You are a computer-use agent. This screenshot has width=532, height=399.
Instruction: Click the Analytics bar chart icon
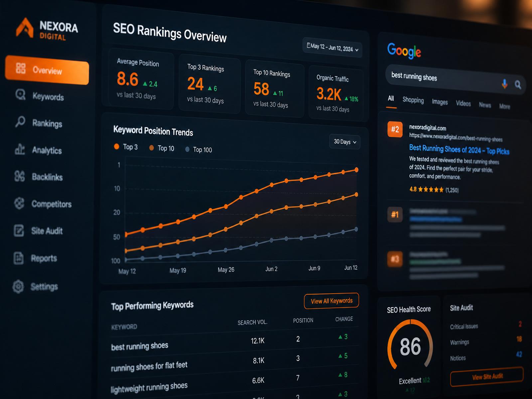[20, 149]
